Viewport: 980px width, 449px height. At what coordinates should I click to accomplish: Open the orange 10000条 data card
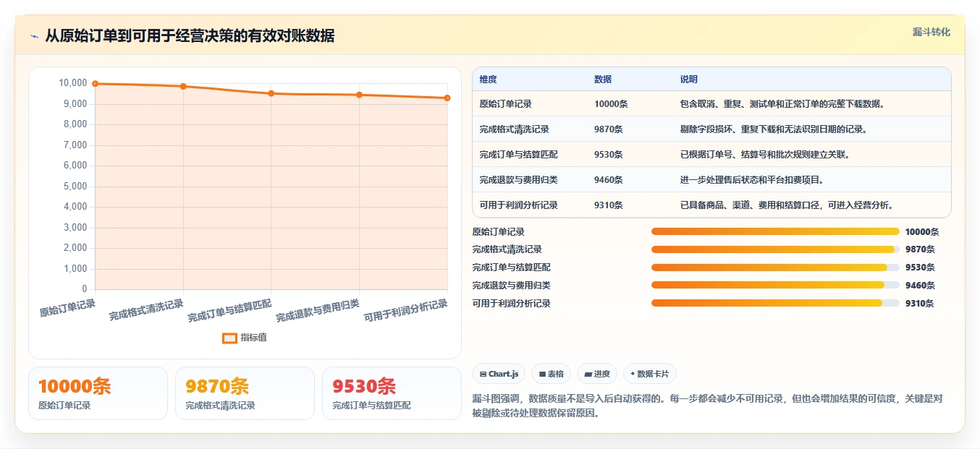click(98, 393)
